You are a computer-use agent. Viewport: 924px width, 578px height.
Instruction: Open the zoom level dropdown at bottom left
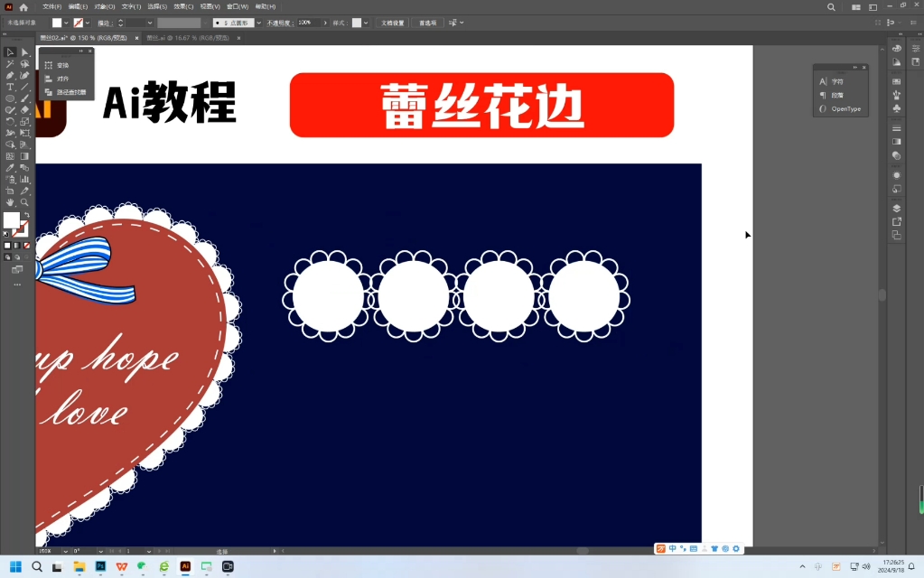point(64,549)
